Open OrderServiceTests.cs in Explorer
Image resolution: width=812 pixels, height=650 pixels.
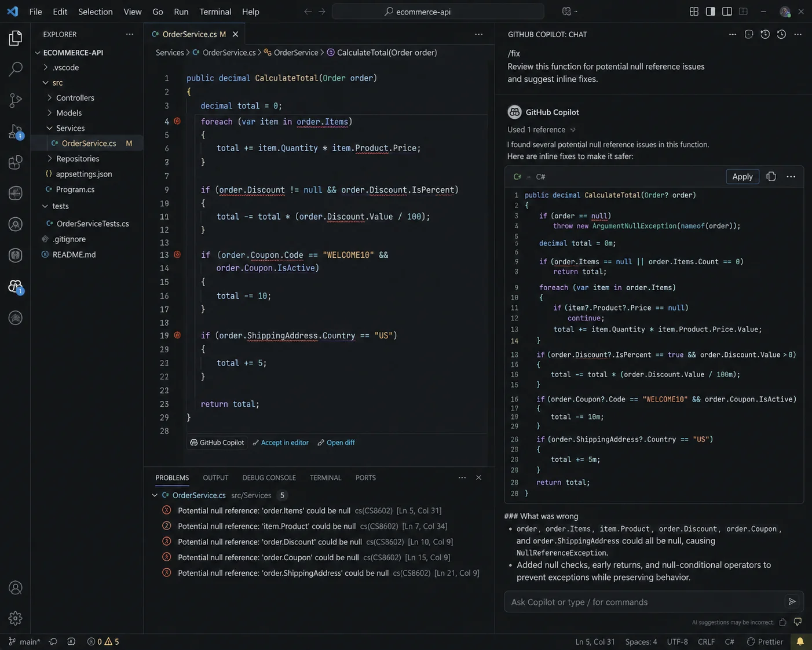pyautogui.click(x=87, y=223)
